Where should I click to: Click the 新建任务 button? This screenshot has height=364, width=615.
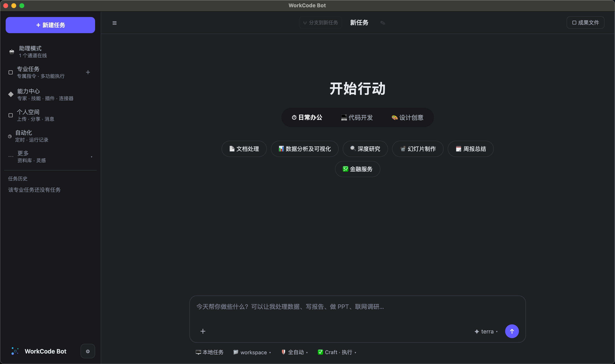point(50,25)
